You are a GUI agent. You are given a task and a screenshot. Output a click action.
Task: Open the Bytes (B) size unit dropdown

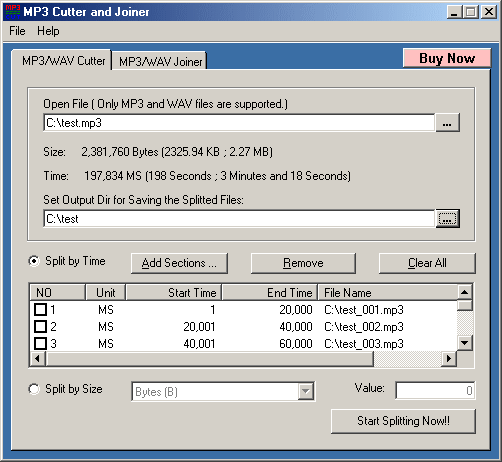(x=306, y=391)
